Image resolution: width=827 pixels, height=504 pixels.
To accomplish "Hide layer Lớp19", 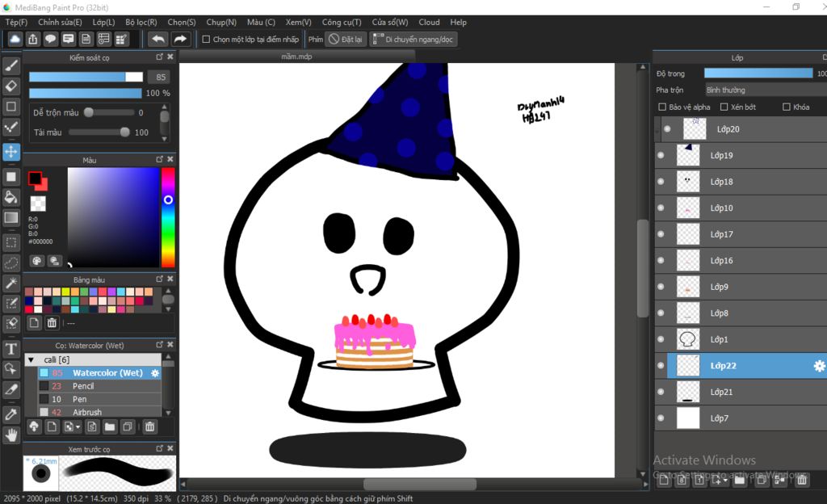I will click(661, 155).
